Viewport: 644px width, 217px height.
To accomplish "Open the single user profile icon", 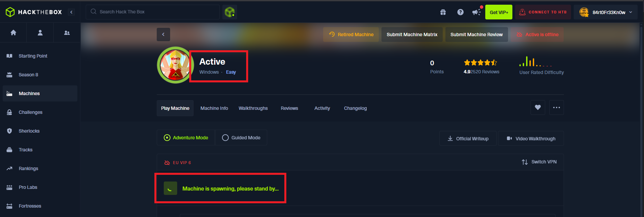I will pyautogui.click(x=40, y=32).
